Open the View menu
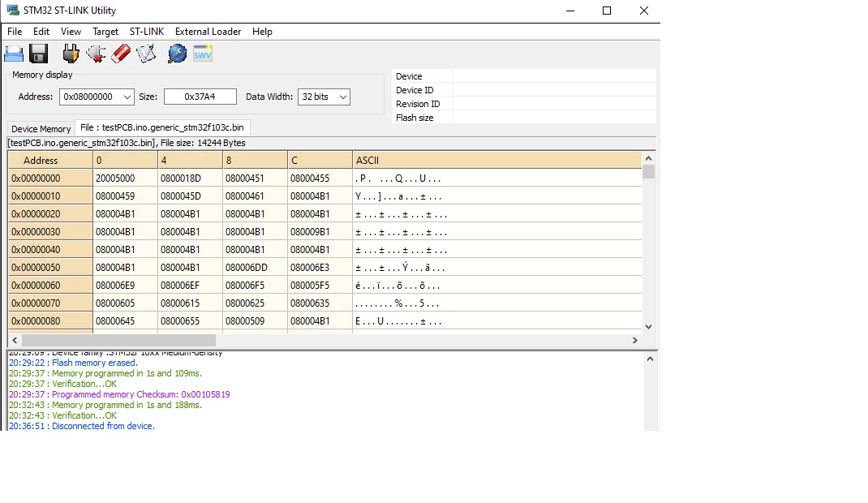This screenshot has height=503, width=868. [x=71, y=32]
